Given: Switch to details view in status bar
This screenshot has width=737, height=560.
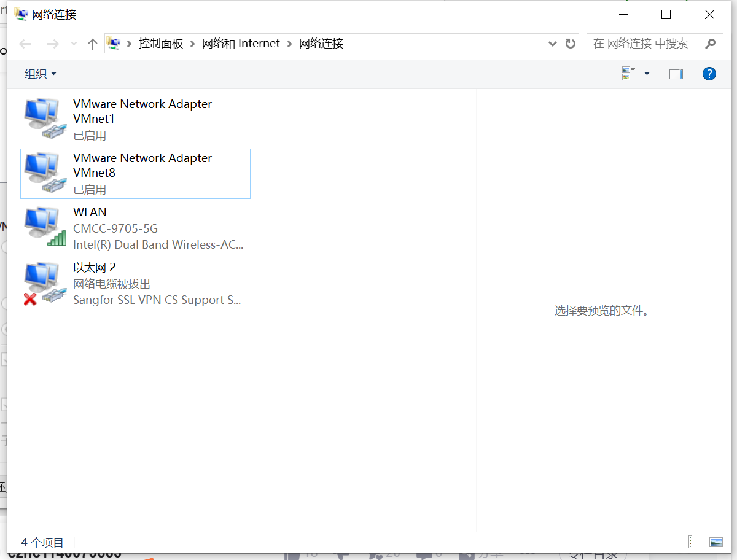Looking at the screenshot, I should [695, 542].
